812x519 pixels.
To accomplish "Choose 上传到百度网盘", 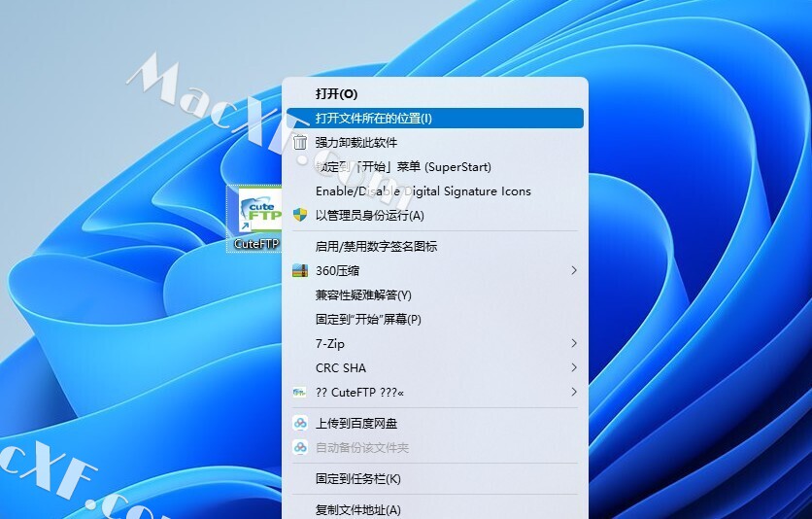I will pyautogui.click(x=435, y=423).
